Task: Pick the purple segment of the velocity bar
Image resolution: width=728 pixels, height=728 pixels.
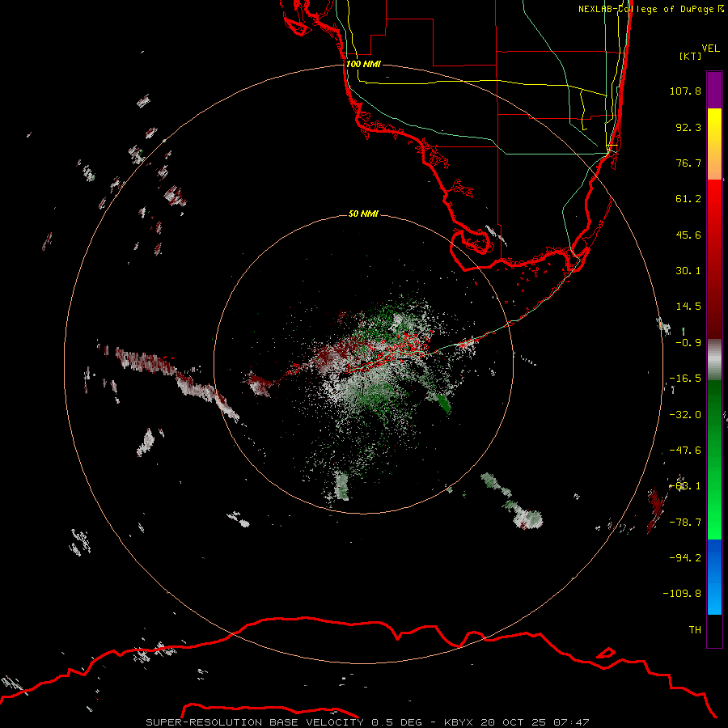Action: 714,90
